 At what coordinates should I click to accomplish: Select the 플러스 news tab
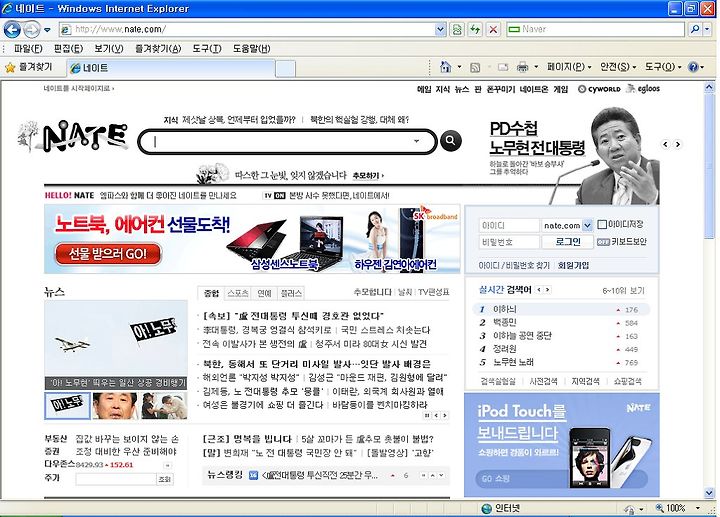coord(291,293)
